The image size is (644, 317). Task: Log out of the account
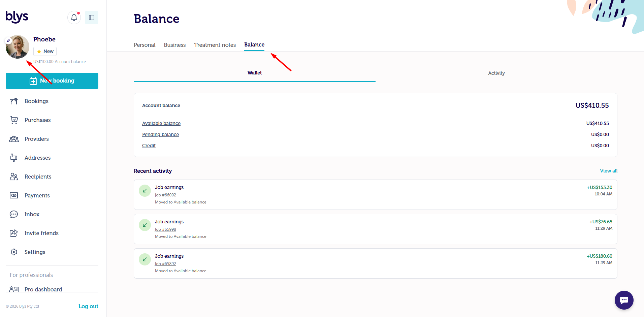point(88,306)
